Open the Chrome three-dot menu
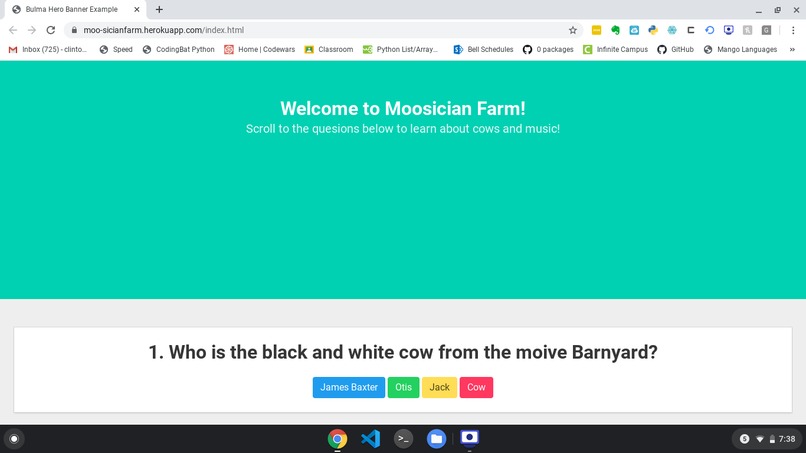The height and width of the screenshot is (453, 806). click(793, 30)
